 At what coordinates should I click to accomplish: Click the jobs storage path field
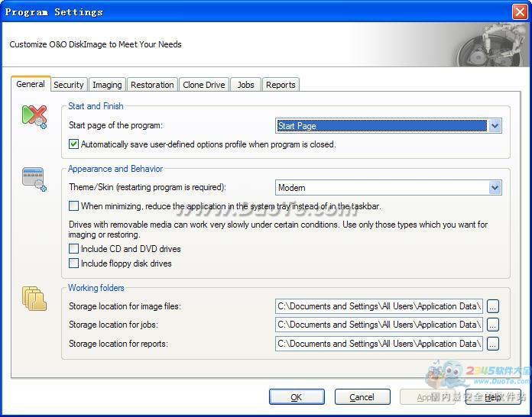click(379, 325)
